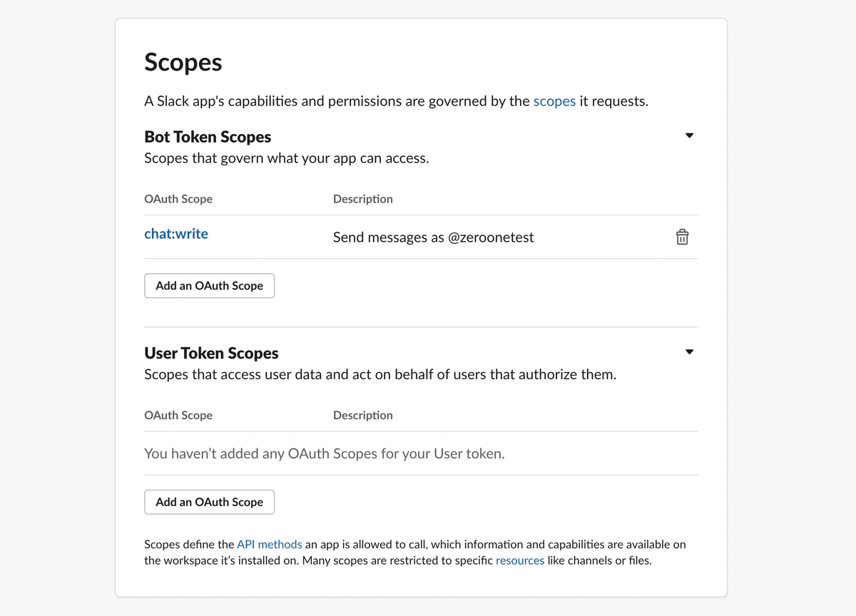This screenshot has height=616, width=856.
Task: Follow the "scopes" link in intro text
Action: (554, 101)
